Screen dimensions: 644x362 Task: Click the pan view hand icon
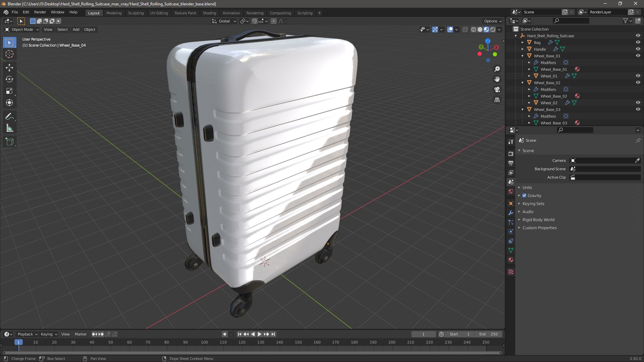click(497, 79)
